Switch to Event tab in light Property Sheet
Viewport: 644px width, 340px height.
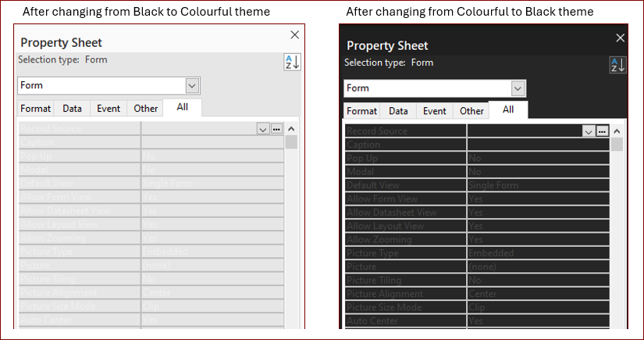(109, 109)
